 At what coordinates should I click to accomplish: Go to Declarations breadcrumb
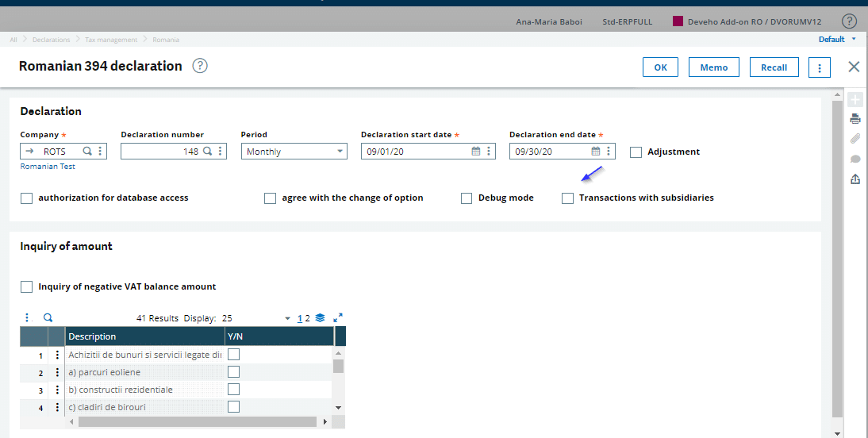tap(51, 40)
